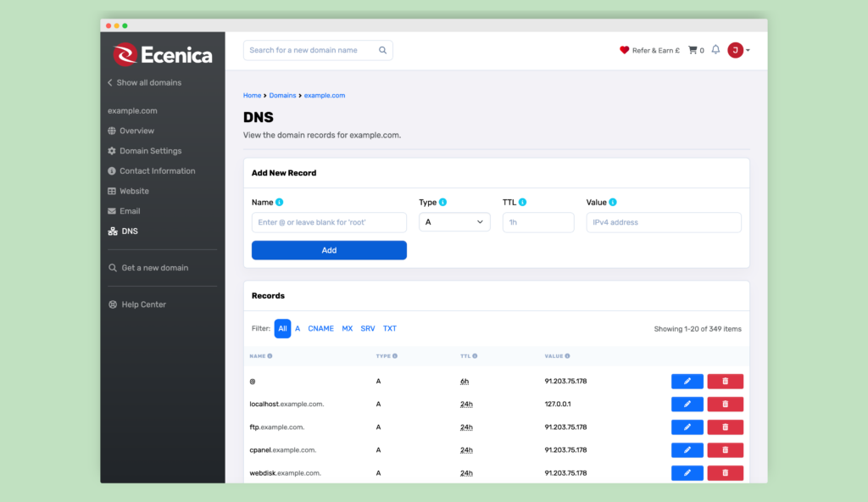Click Refer & Earn £ link
The image size is (868, 502).
point(655,50)
